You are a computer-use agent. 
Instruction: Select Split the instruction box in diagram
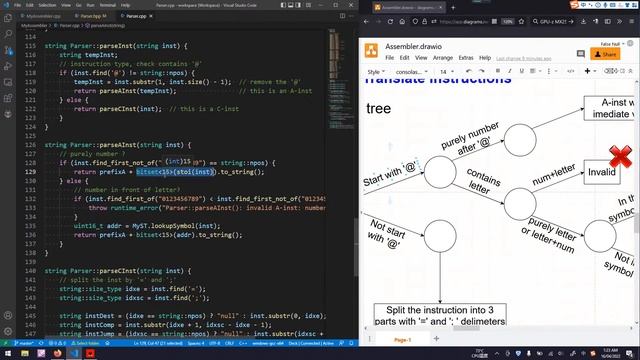click(440, 315)
